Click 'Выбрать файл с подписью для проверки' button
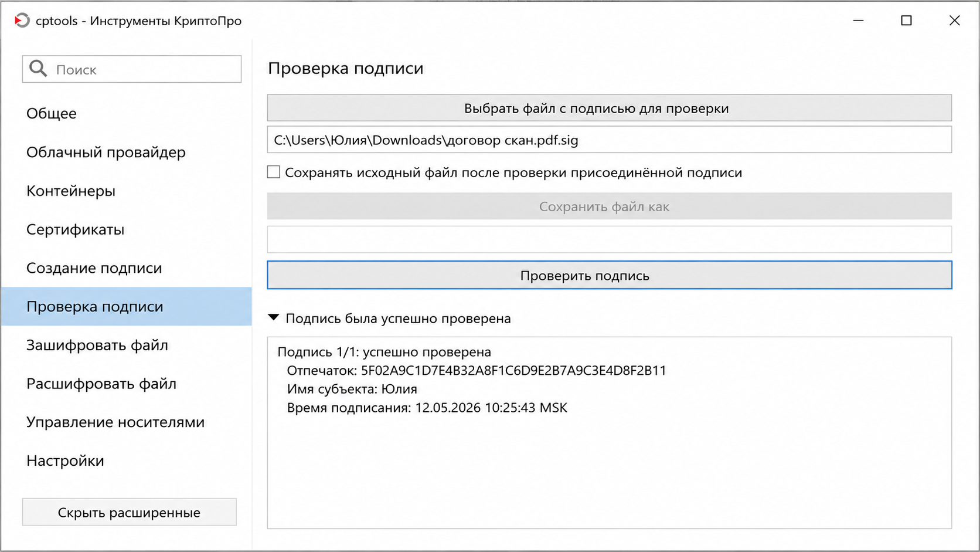Viewport: 980px width, 552px height. coord(610,108)
